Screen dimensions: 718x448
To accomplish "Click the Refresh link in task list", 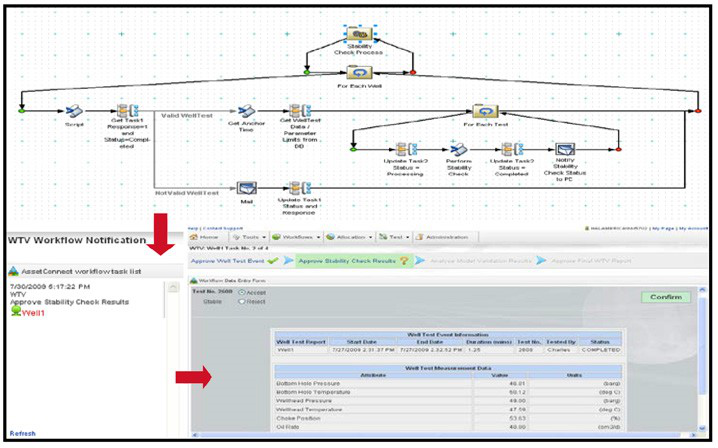I will tap(23, 434).
